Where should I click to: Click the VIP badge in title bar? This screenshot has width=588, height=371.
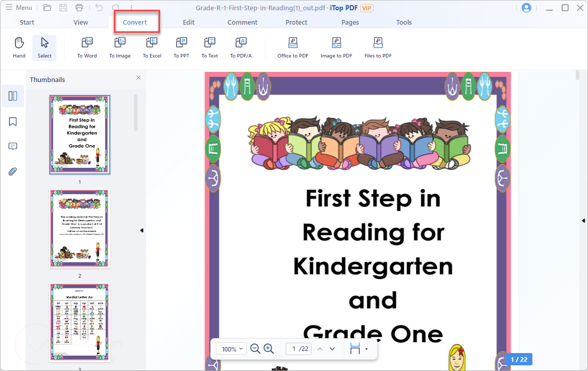[x=367, y=8]
